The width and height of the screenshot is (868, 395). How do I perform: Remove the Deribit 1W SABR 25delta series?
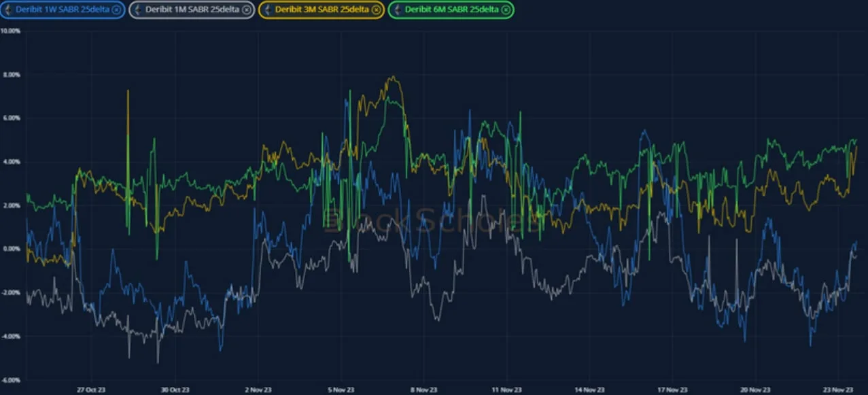[116, 10]
